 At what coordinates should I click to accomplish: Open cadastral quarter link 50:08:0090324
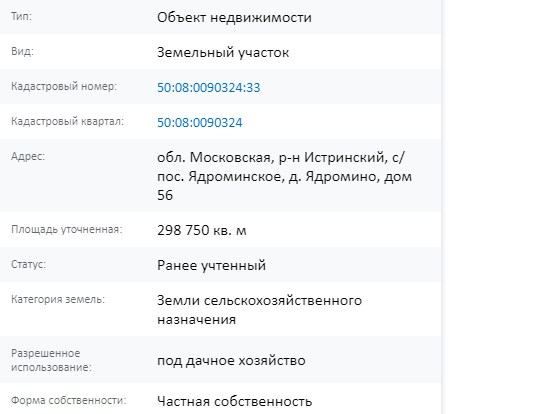[200, 122]
